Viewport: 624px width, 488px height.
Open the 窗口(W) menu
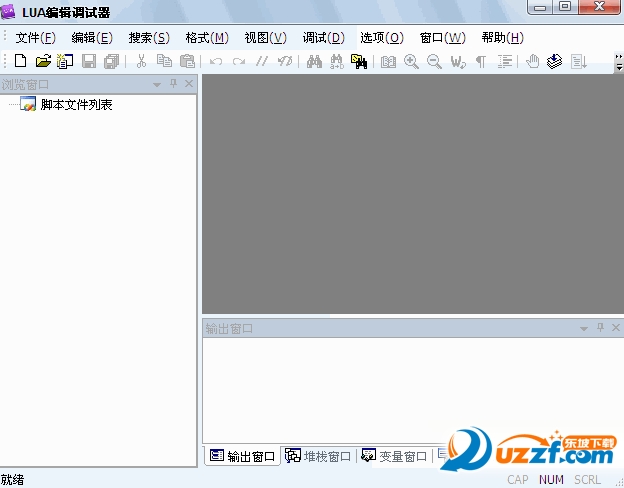[x=443, y=38]
